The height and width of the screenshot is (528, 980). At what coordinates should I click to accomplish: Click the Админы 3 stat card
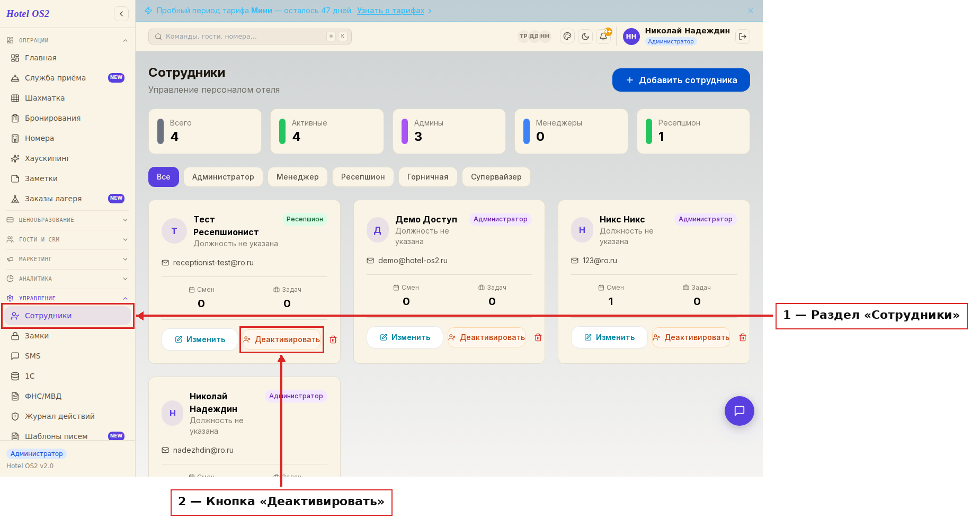[x=449, y=131]
